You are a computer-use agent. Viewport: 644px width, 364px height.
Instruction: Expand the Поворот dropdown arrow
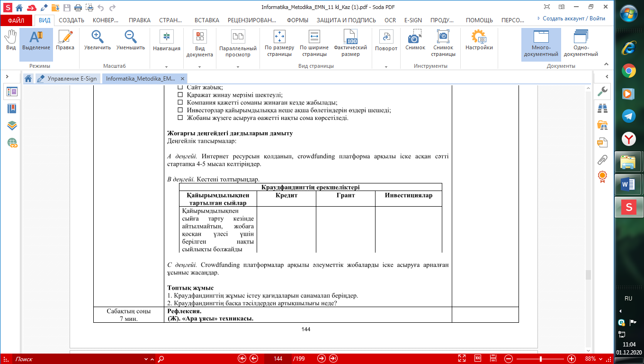click(x=386, y=67)
